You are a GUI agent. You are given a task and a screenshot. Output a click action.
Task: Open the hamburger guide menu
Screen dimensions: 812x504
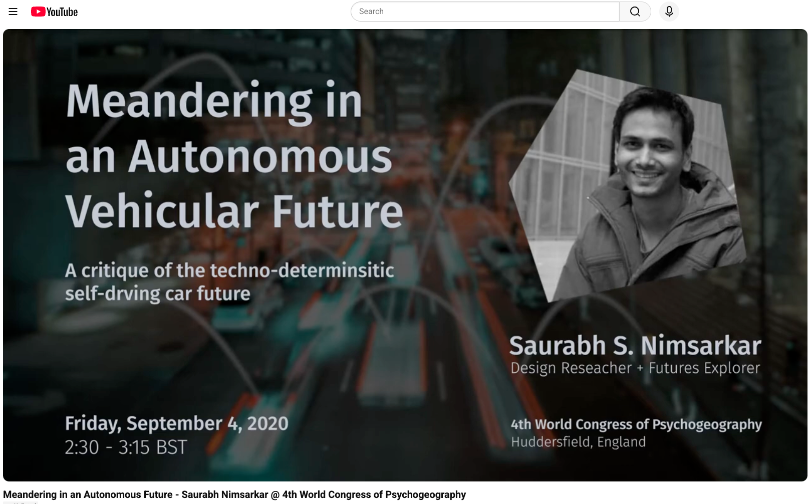click(x=13, y=12)
